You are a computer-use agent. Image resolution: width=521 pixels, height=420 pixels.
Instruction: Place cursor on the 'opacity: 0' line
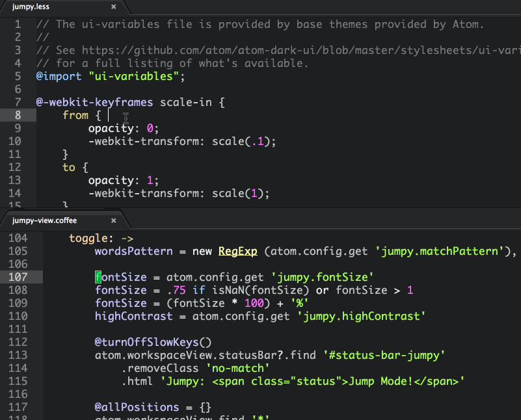pyautogui.click(x=124, y=128)
